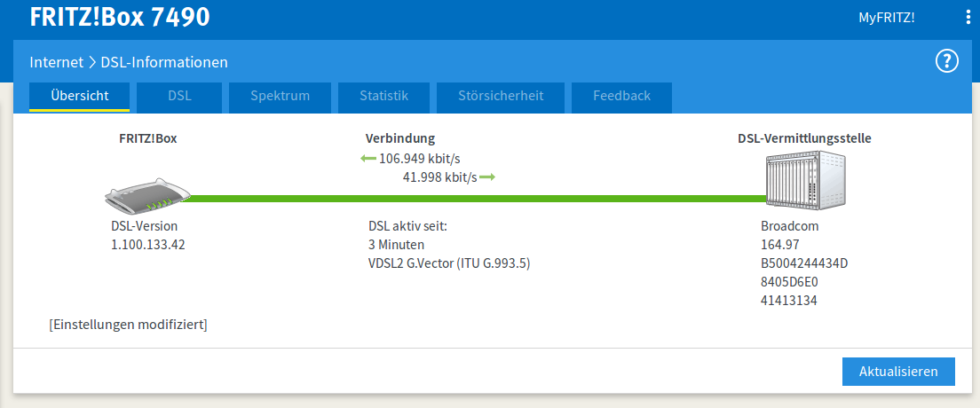Image resolution: width=980 pixels, height=408 pixels.
Task: Open the Statistik tab
Action: [383, 96]
